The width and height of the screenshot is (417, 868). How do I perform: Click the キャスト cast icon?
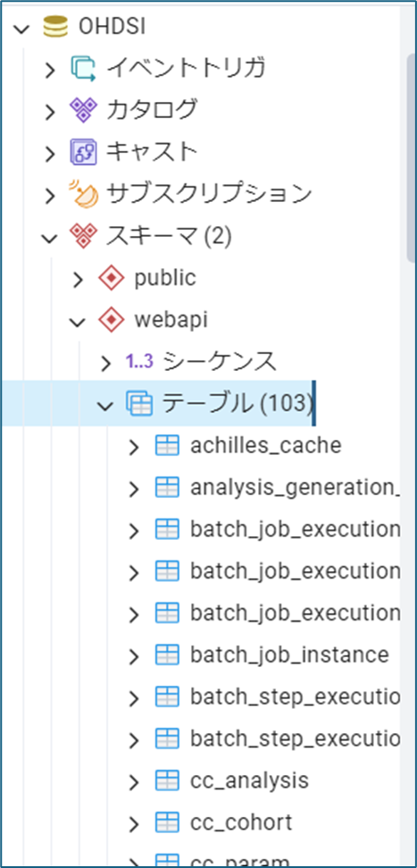point(84,152)
